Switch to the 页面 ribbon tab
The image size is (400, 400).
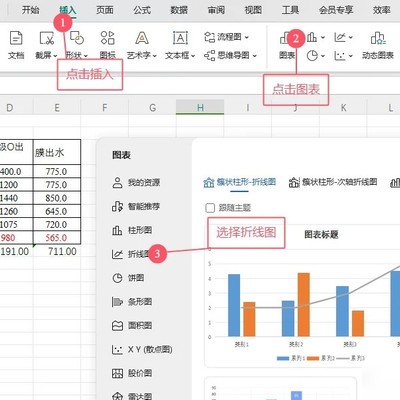click(105, 10)
